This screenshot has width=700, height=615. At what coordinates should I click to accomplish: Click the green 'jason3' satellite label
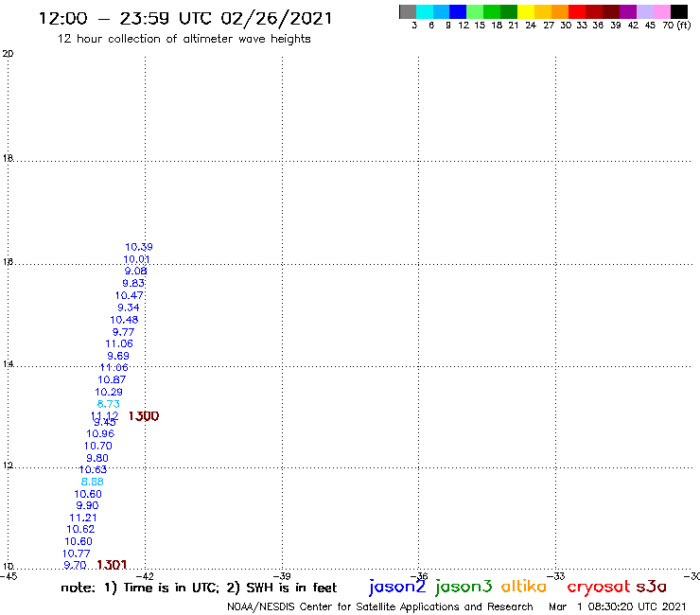click(464, 587)
